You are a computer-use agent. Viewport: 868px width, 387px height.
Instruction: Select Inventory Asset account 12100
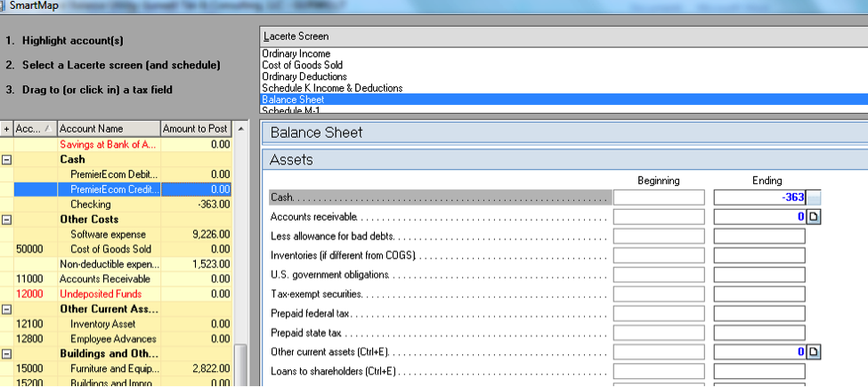click(116, 324)
